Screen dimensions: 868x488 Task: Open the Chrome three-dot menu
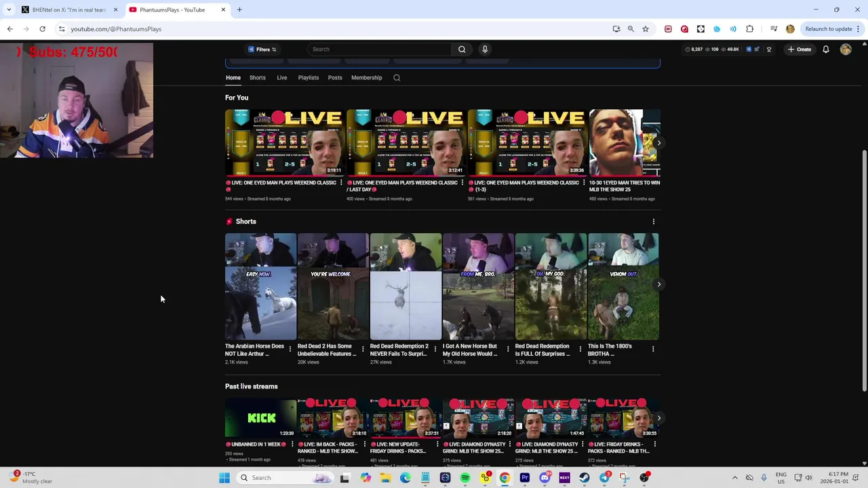point(858,29)
